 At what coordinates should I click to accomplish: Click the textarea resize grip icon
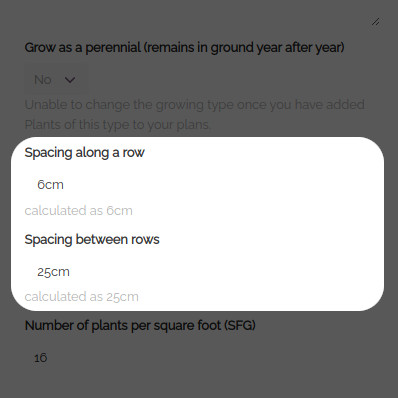376,22
